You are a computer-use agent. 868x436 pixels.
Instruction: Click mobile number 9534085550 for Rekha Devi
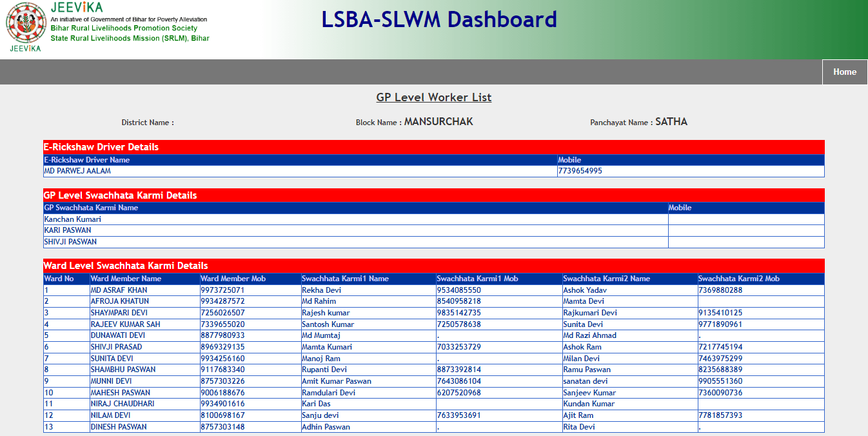458,290
